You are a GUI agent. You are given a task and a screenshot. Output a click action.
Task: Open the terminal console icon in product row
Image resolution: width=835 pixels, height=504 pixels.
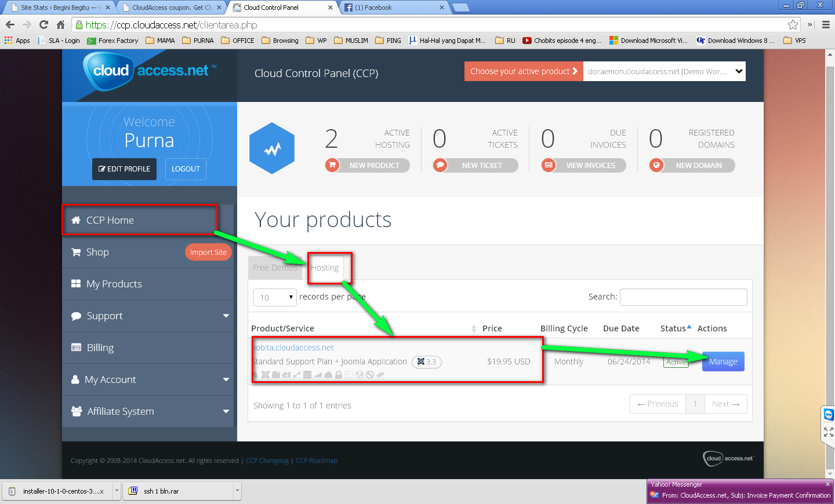coord(349,375)
